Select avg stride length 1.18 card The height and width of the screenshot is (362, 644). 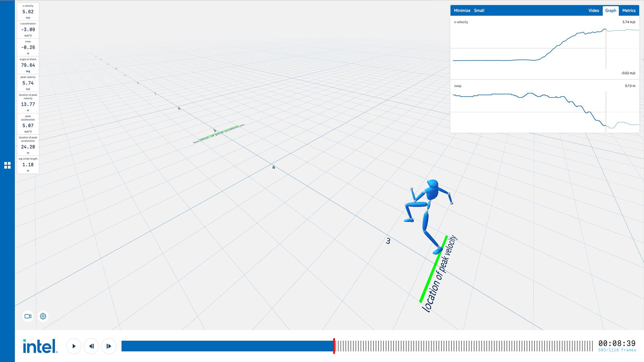[28, 165]
